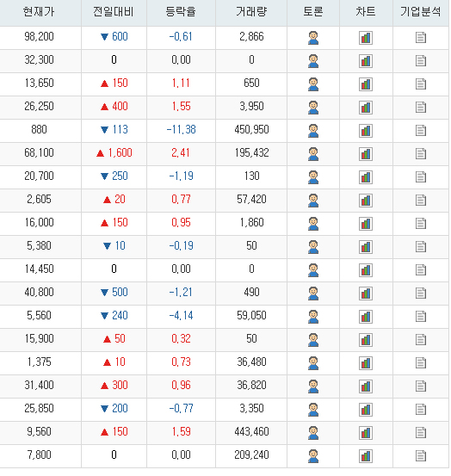451x476 pixels.
Task: Open company analysis icon in 68,100 row
Action: (420, 154)
